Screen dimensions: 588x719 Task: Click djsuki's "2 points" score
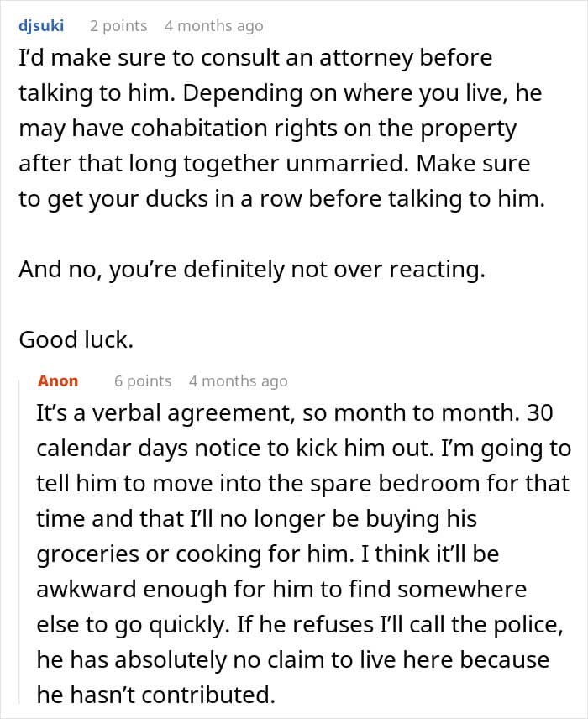click(118, 26)
